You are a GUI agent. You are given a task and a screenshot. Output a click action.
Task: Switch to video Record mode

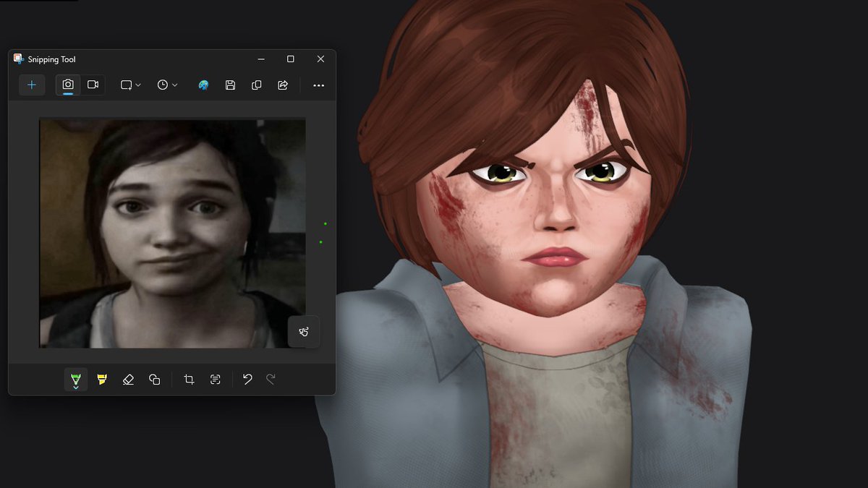[93, 85]
